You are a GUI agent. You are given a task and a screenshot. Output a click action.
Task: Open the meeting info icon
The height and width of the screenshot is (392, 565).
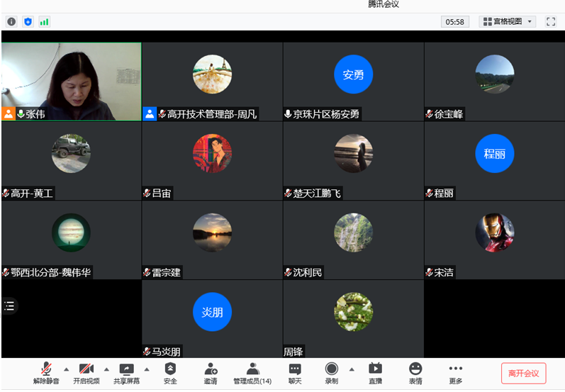(11, 21)
